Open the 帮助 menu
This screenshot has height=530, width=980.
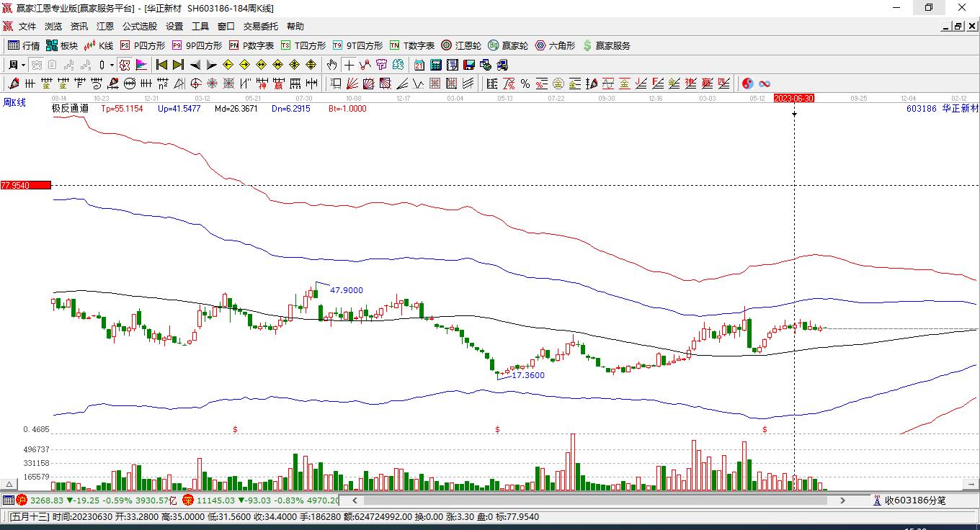coord(295,27)
